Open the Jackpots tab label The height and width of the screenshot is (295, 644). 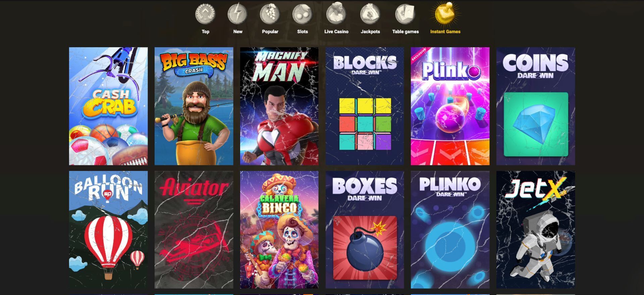[370, 32]
